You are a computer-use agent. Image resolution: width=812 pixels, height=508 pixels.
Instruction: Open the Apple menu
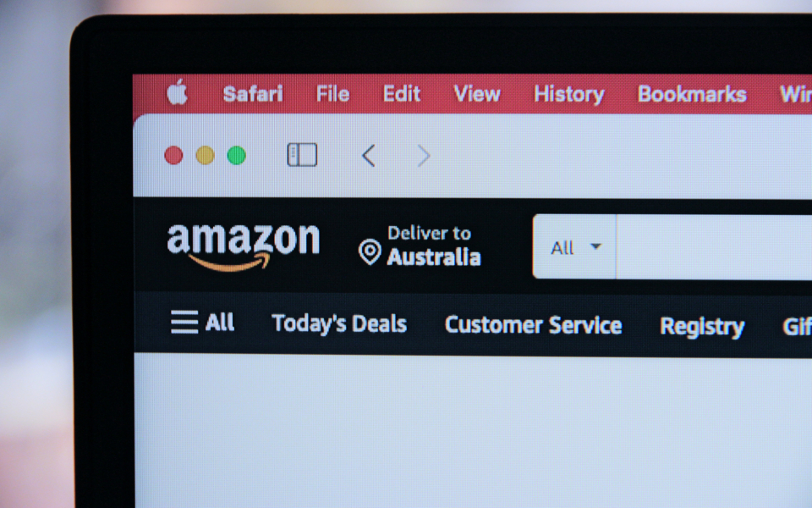click(x=177, y=92)
